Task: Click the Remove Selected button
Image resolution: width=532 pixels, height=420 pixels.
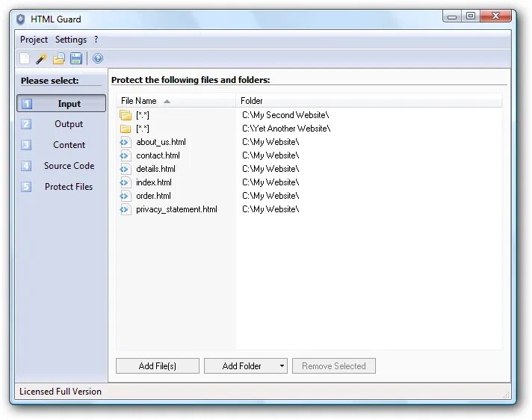Action: pos(334,366)
